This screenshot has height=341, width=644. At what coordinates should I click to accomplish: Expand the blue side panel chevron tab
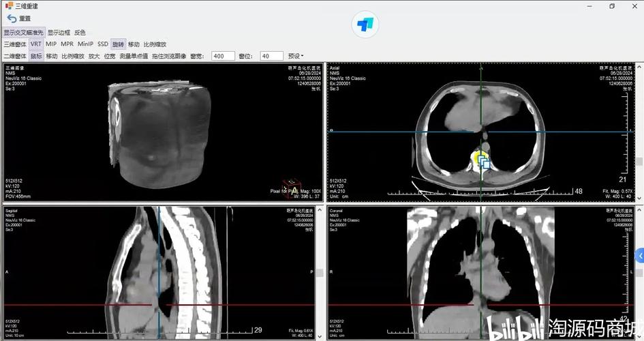(x=640, y=256)
